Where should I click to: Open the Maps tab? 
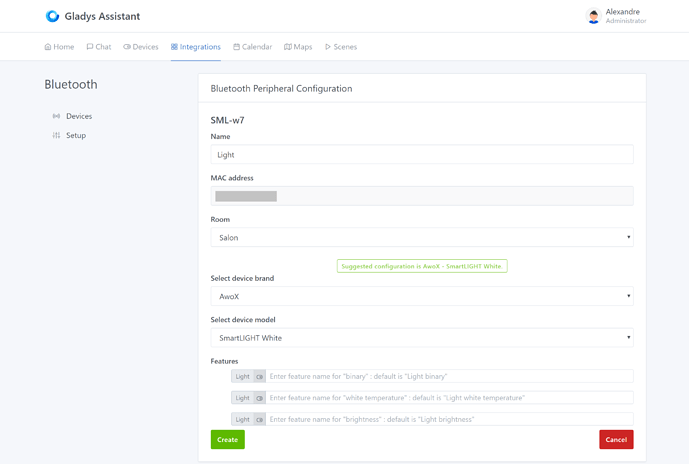coord(298,47)
